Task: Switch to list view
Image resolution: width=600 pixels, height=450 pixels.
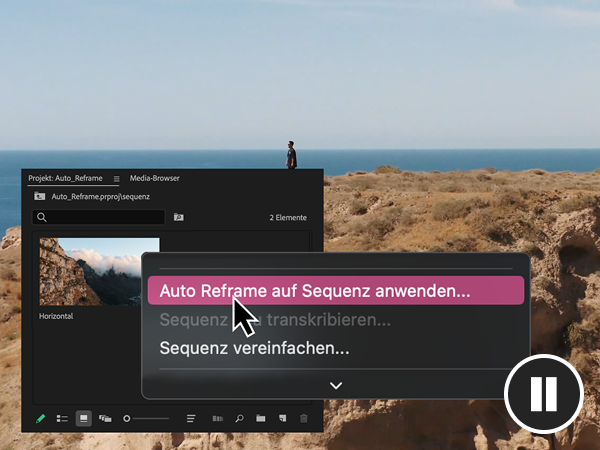Action: 62,419
